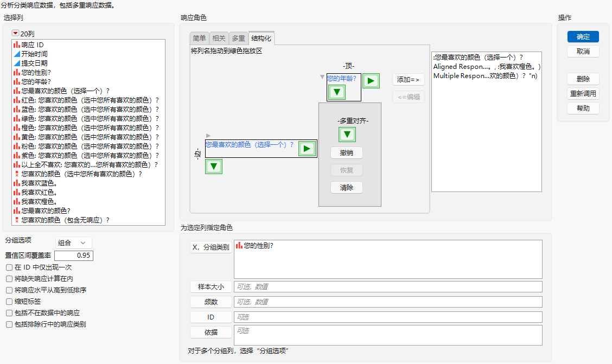This screenshot has height=364, width=612.
Task: Click the 重新调用 button
Action: [583, 94]
